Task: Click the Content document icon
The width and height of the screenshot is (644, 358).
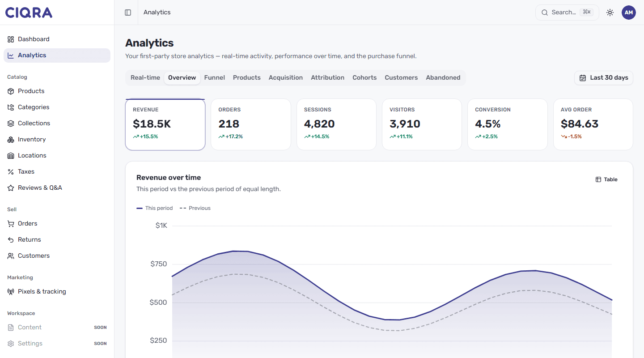Action: coord(11,328)
